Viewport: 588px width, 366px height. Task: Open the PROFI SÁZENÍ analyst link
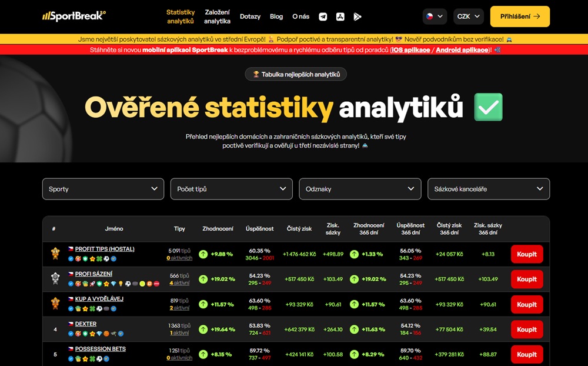point(93,274)
